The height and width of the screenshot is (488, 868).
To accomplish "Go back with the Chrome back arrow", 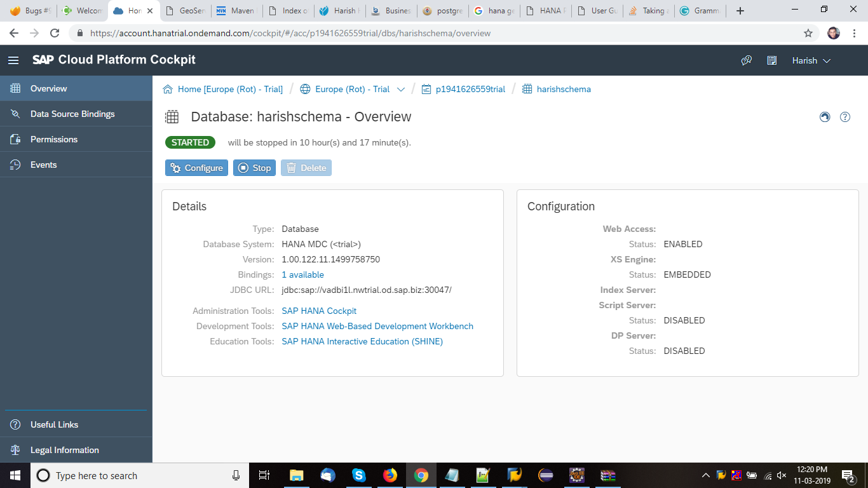I will click(x=14, y=33).
